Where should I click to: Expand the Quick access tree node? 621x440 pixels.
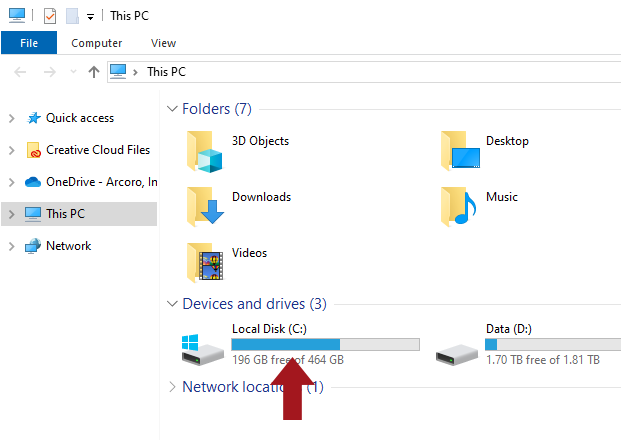coord(11,118)
